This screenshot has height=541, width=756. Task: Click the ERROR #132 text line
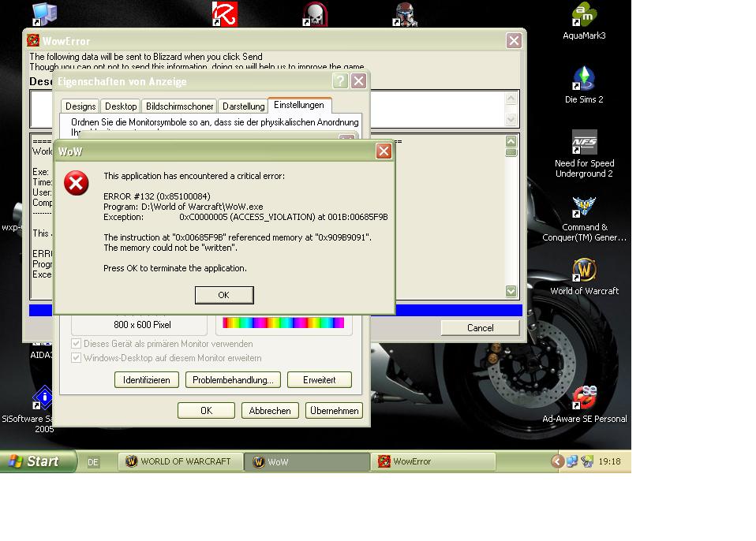point(157,196)
